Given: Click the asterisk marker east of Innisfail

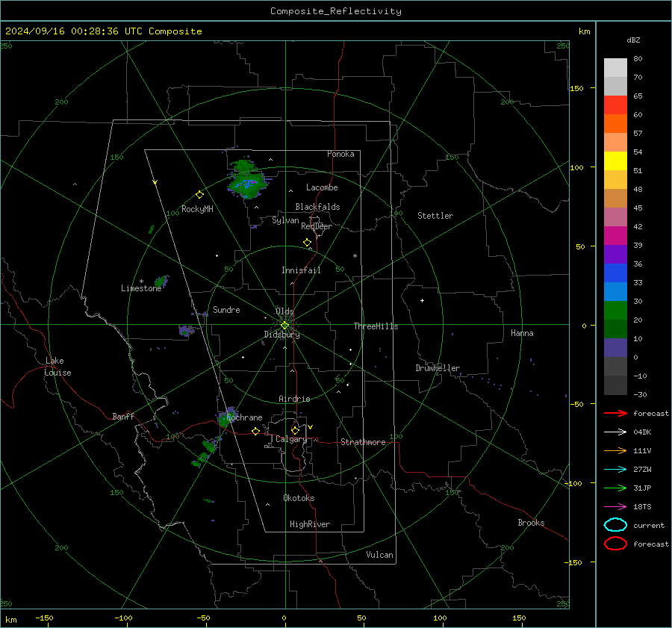Looking at the screenshot, I should (x=355, y=256).
